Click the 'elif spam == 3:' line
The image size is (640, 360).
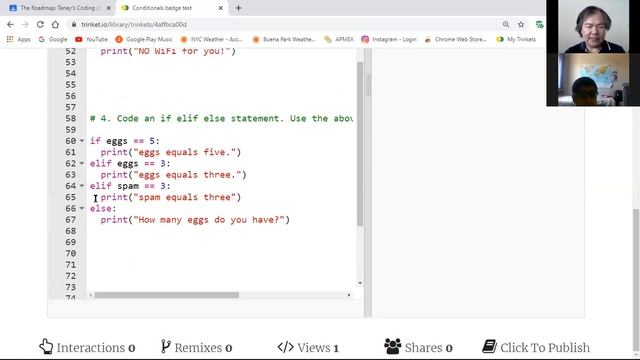[130, 186]
